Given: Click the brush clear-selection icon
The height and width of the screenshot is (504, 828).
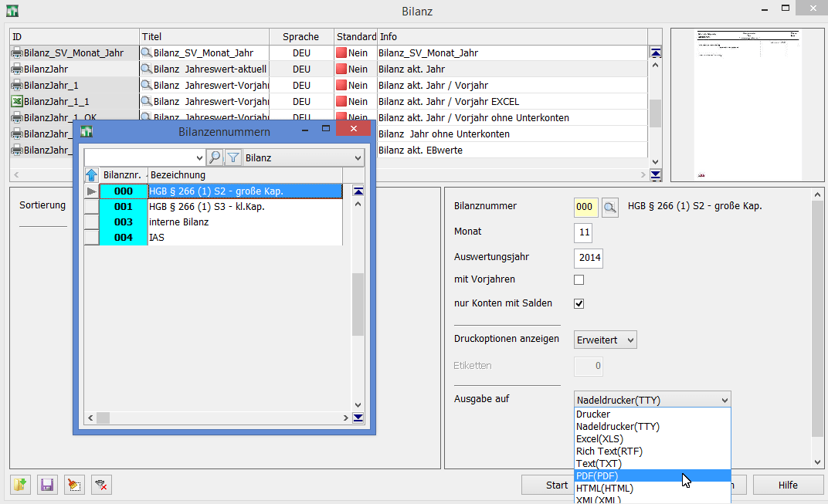Looking at the screenshot, I should (x=73, y=485).
